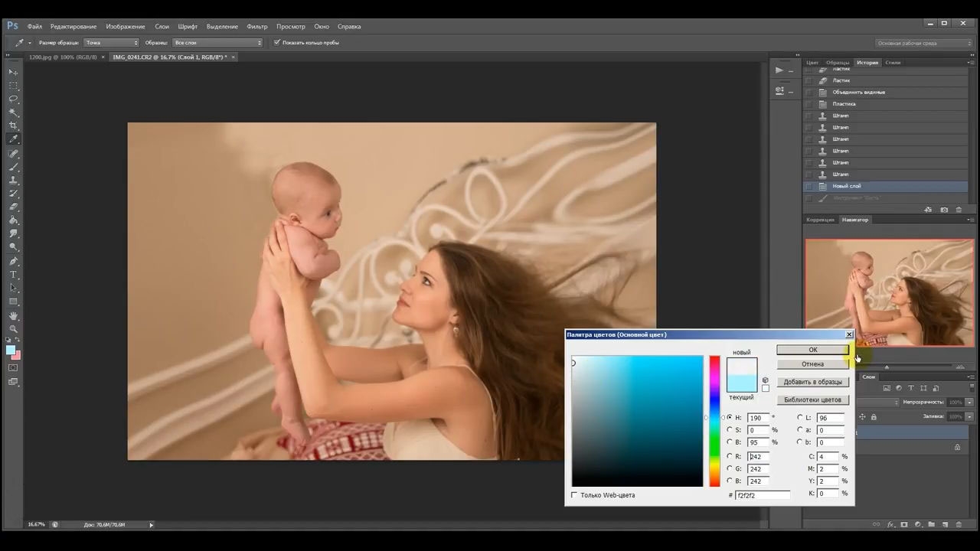
Task: Select the Type tool
Action: tap(13, 275)
